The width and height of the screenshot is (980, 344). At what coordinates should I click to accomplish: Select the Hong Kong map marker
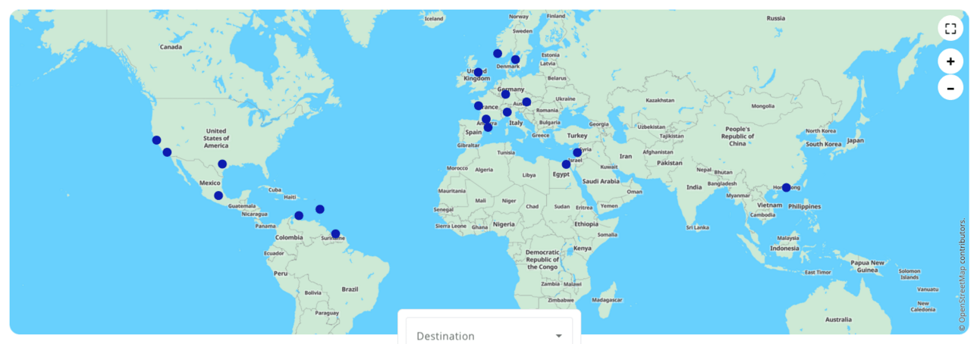click(787, 187)
